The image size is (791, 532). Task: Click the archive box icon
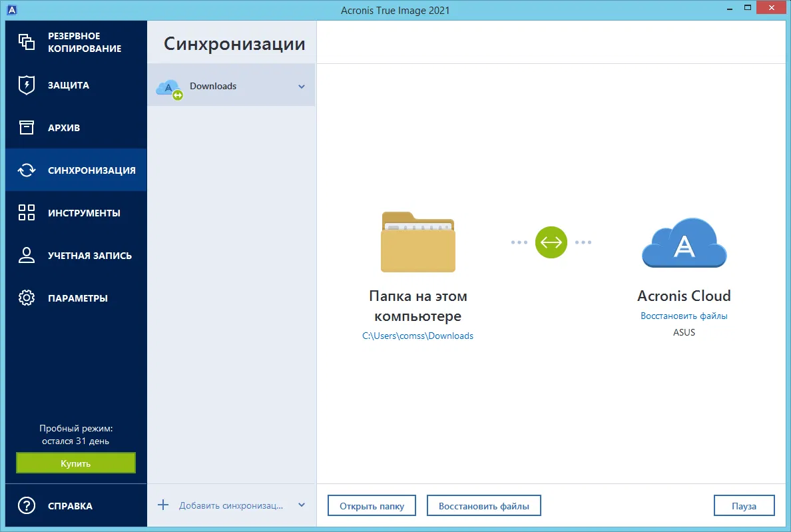26,128
